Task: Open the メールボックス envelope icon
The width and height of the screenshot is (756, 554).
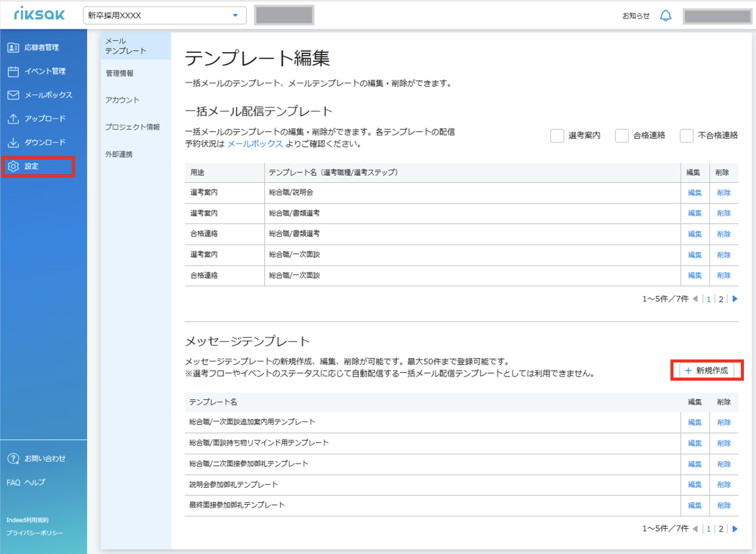Action: (13, 95)
